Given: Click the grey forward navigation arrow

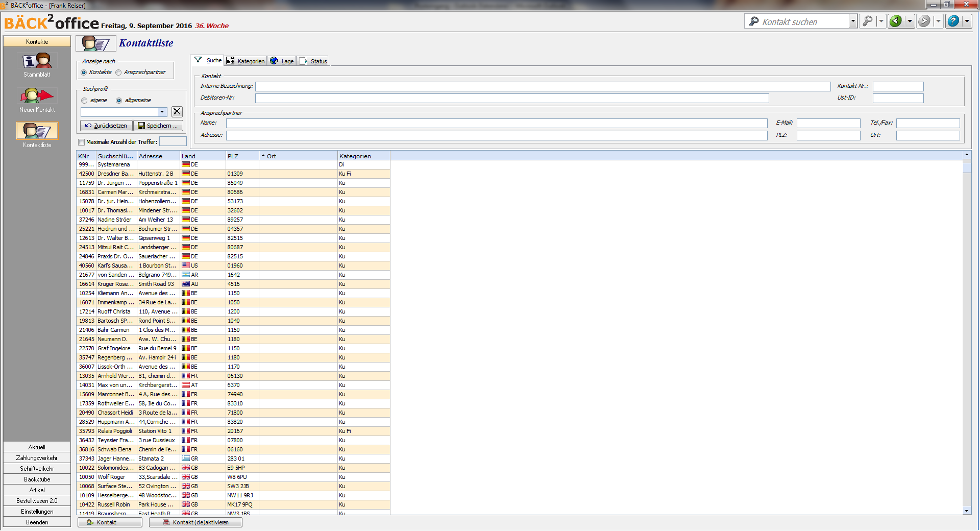Looking at the screenshot, I should click(x=924, y=21).
